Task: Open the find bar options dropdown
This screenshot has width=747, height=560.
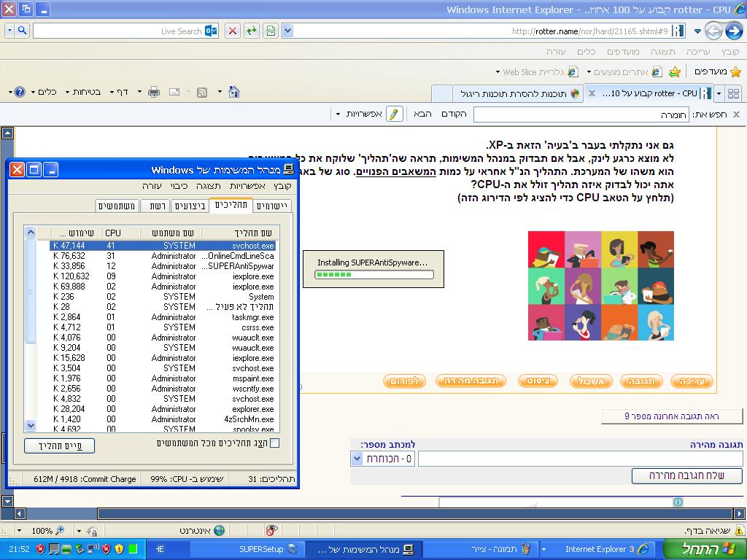Action: (x=357, y=114)
